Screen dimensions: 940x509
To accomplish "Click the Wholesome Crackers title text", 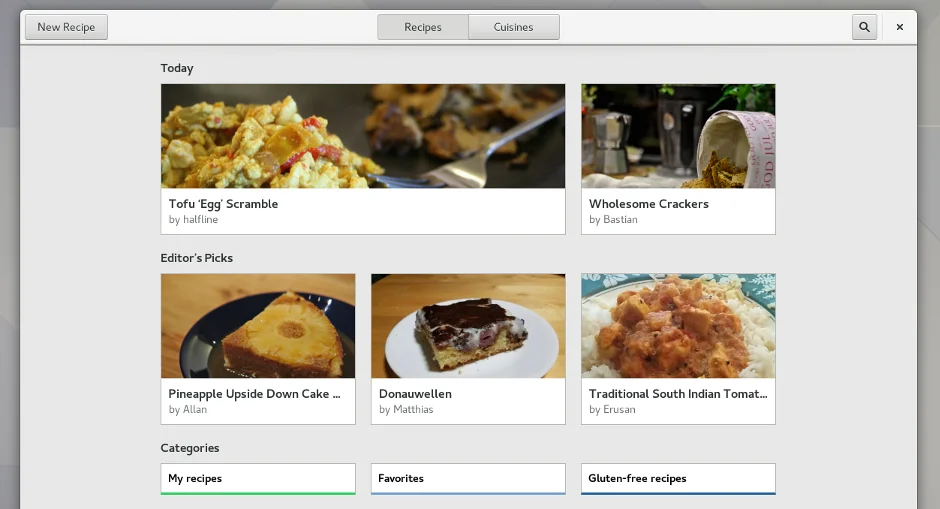I will (648, 204).
